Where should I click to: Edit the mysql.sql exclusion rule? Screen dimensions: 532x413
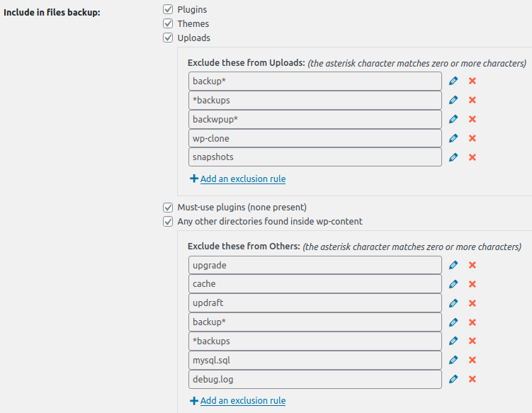[x=453, y=360]
